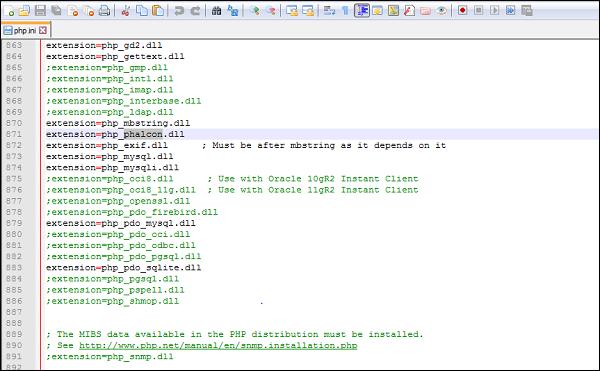600x371 pixels.
Task: Click comment 'The MIBS data available'
Action: 121,334
